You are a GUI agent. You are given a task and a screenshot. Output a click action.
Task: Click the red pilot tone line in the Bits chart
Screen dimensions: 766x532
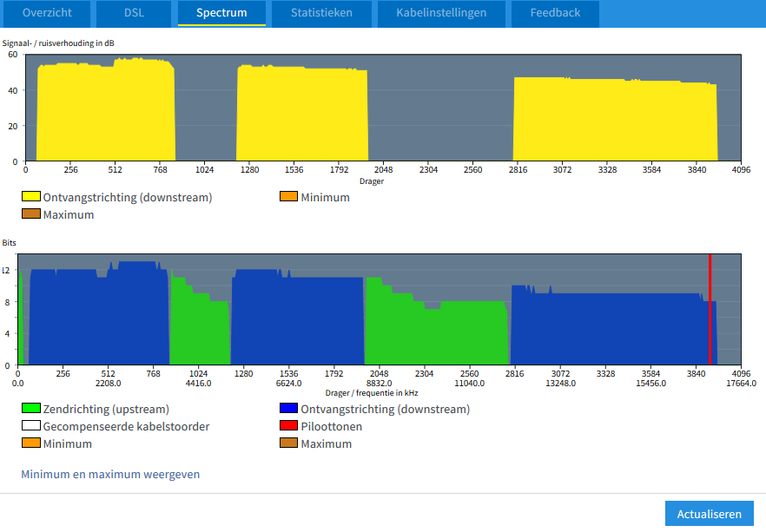click(x=710, y=312)
